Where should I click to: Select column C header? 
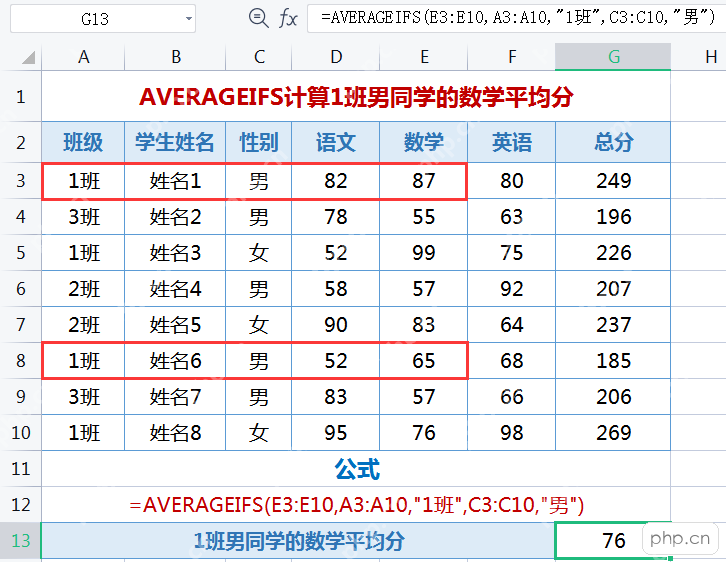tap(259, 57)
